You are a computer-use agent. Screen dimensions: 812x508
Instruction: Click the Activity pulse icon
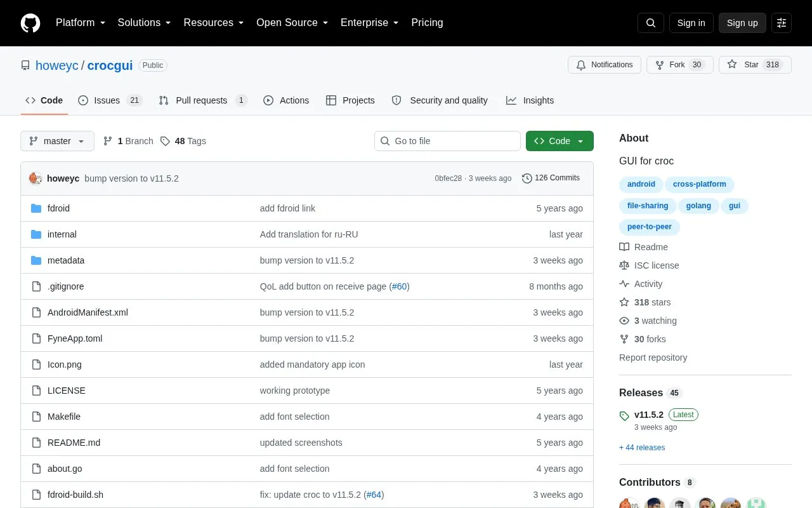pos(624,284)
